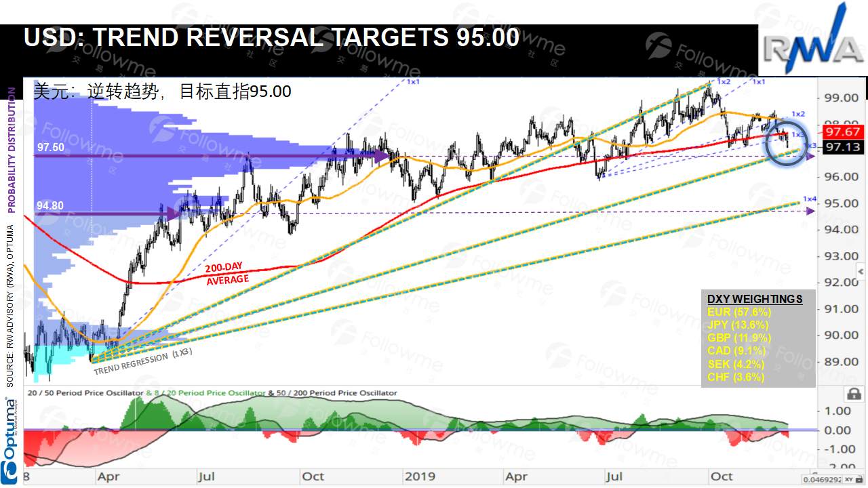Click the 95.00 price axis label
The image size is (868, 488).
[840, 203]
